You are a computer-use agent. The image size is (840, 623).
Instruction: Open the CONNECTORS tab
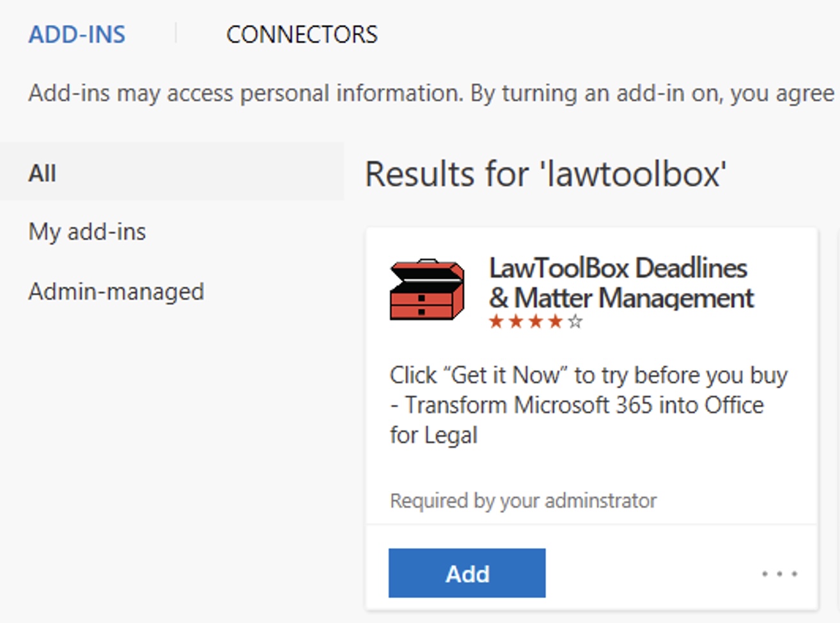pyautogui.click(x=302, y=35)
